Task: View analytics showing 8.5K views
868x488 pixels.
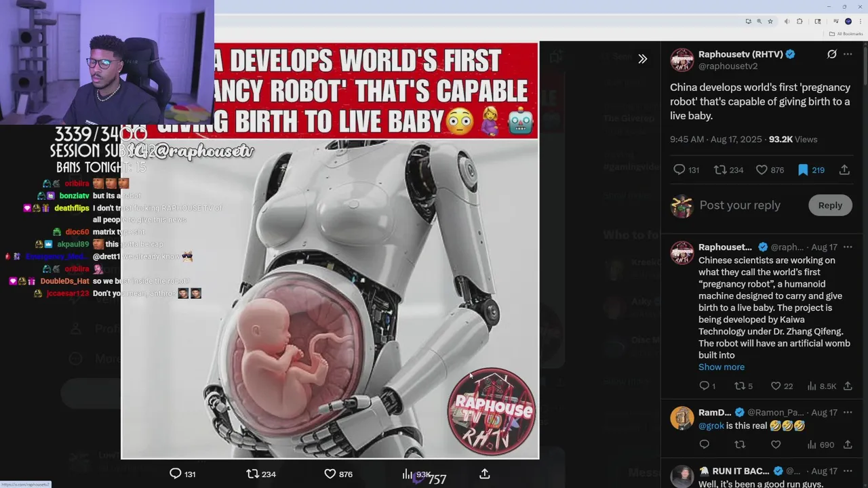Action: 821,386
